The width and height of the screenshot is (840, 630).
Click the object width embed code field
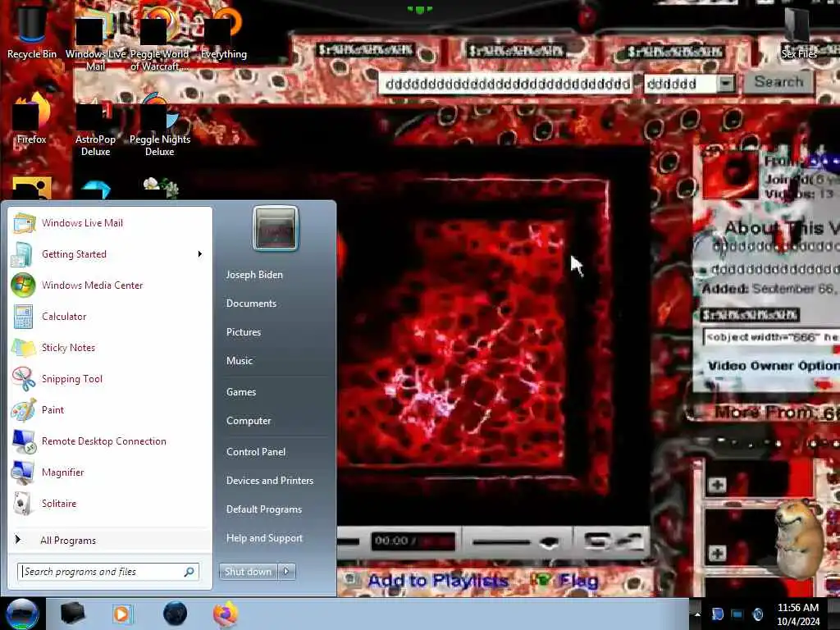pos(771,337)
